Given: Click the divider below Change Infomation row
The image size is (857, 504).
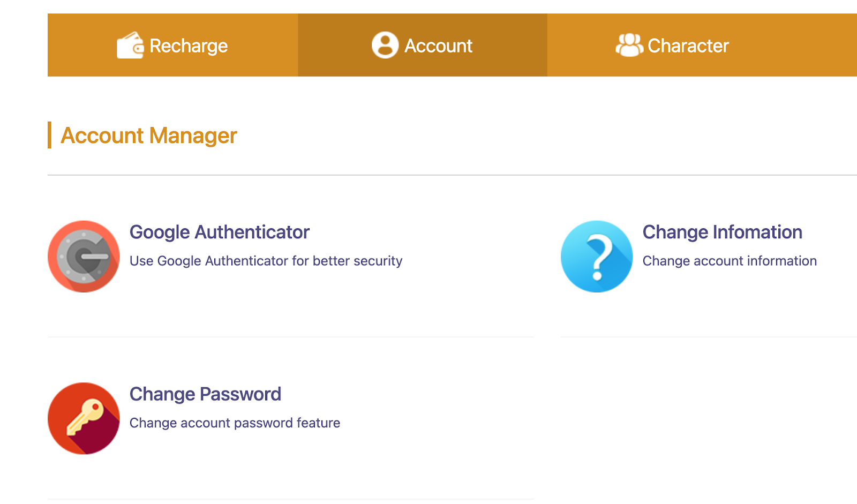Looking at the screenshot, I should coord(707,337).
